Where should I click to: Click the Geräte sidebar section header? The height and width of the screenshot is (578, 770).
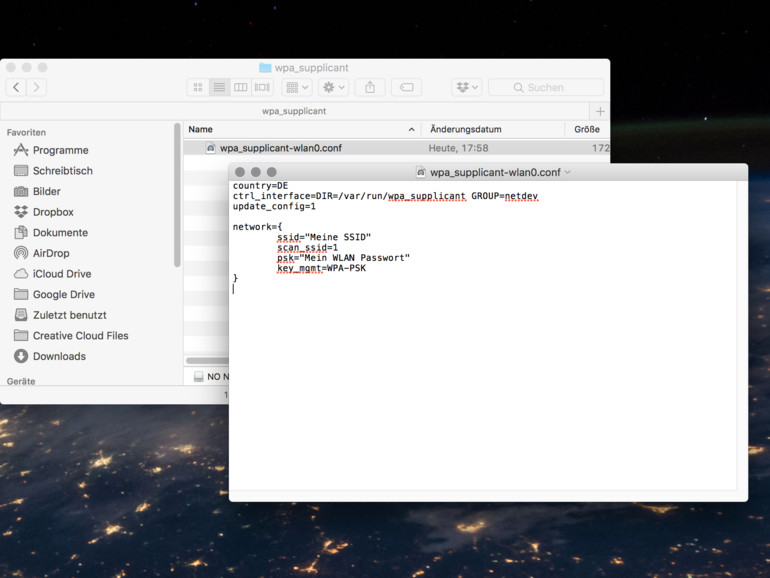pos(21,381)
